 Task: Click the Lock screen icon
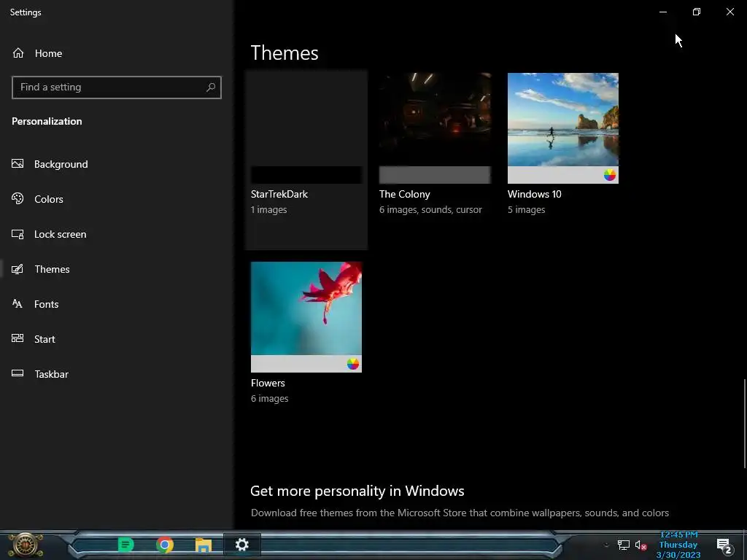coord(18,234)
